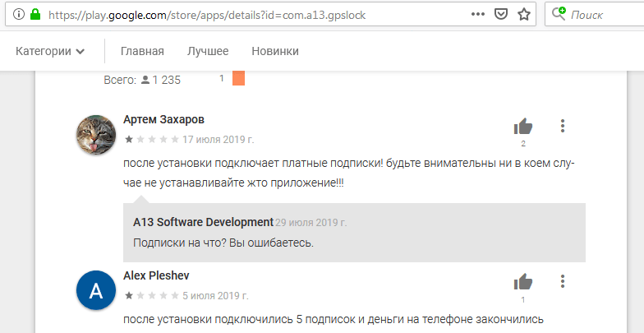Switch to the Лучшее tab
The height and width of the screenshot is (333, 644).
point(208,51)
